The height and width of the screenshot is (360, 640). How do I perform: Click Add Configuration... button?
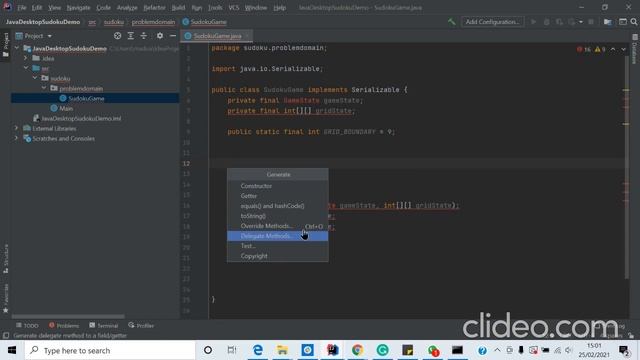point(493,22)
